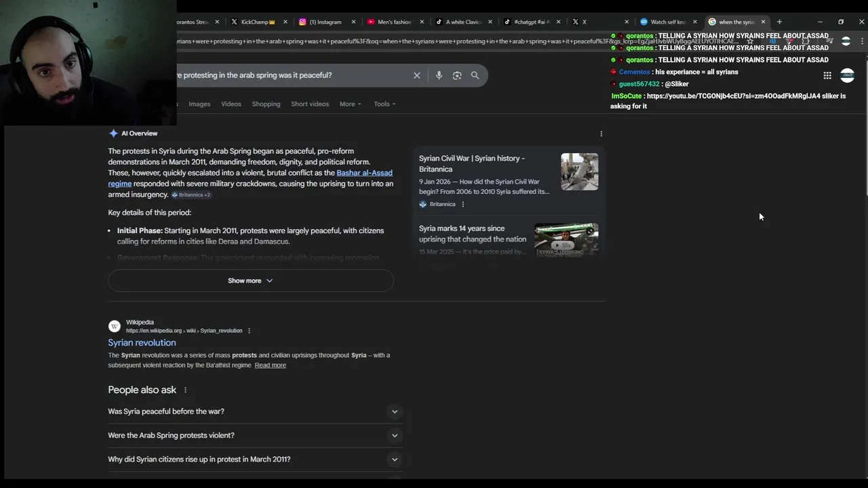Select the Videos search filter
Screen dimensions: 868x488
click(231, 104)
